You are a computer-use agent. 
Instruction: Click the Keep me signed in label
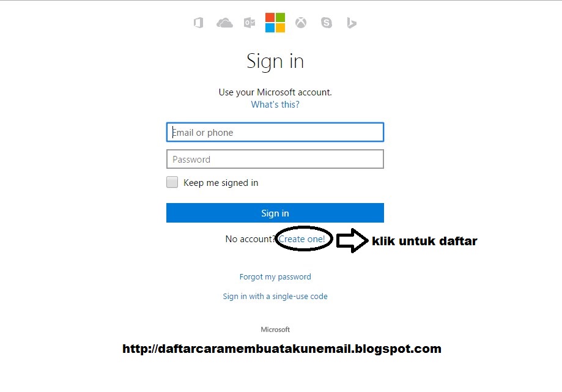[221, 183]
